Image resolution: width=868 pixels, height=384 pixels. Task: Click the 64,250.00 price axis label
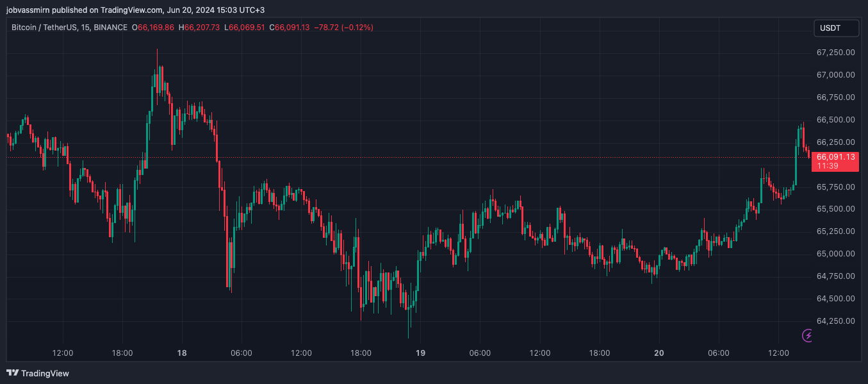point(835,321)
